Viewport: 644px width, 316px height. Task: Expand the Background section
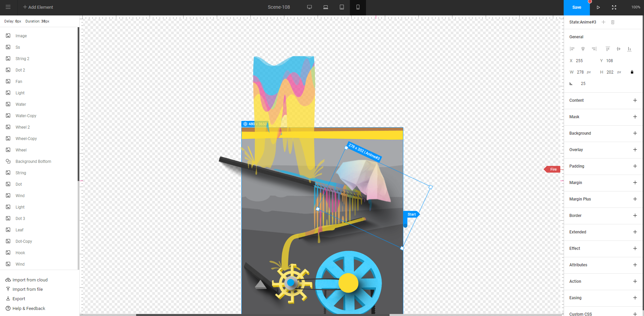pos(635,133)
